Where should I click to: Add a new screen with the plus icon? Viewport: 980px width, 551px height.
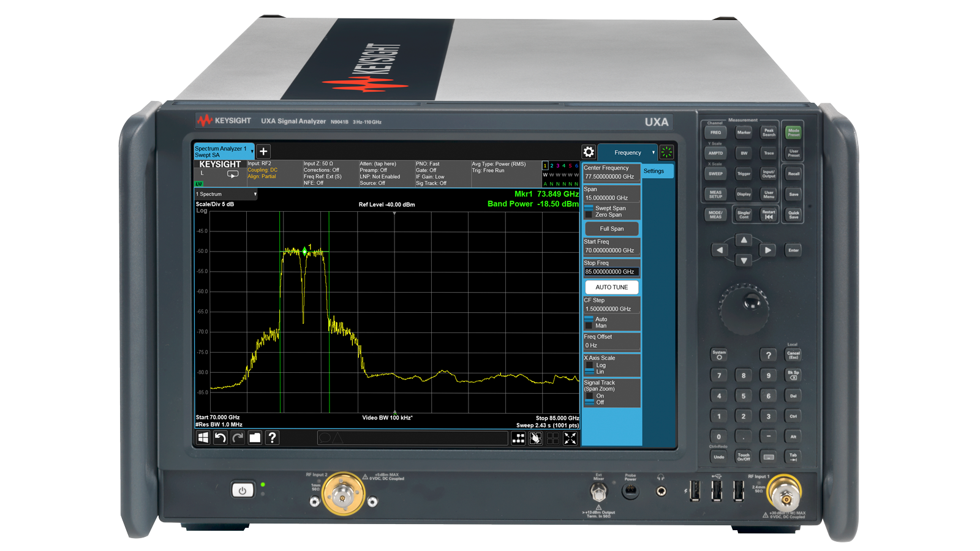(x=263, y=151)
